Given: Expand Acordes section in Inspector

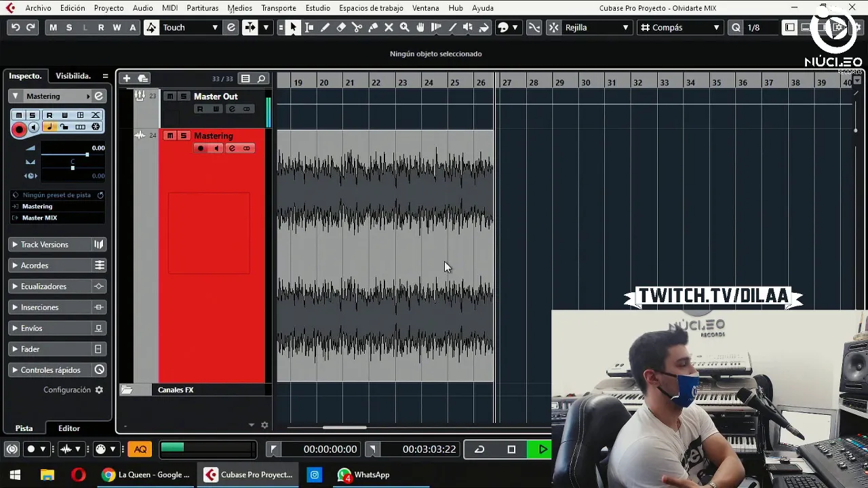Looking at the screenshot, I should click(51, 266).
